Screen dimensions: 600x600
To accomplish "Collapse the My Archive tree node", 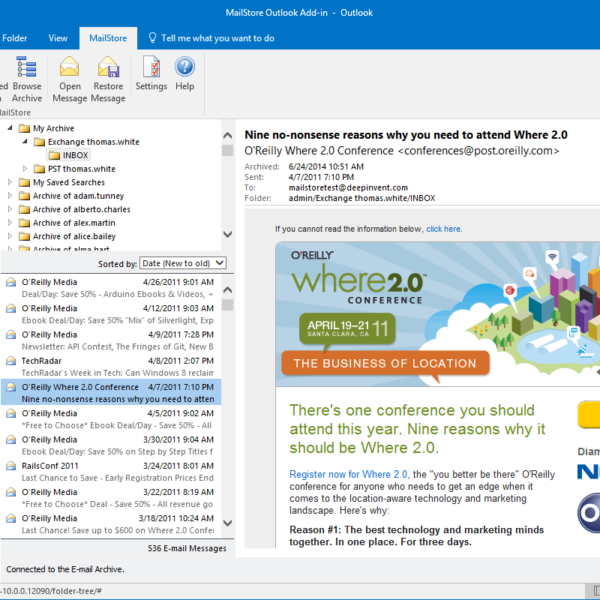I will pyautogui.click(x=10, y=128).
